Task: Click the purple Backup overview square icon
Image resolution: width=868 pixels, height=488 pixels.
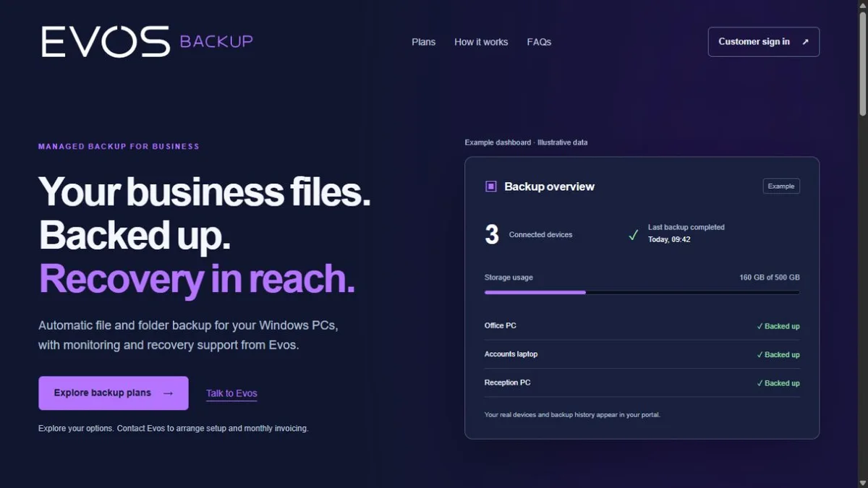Action: (490, 187)
